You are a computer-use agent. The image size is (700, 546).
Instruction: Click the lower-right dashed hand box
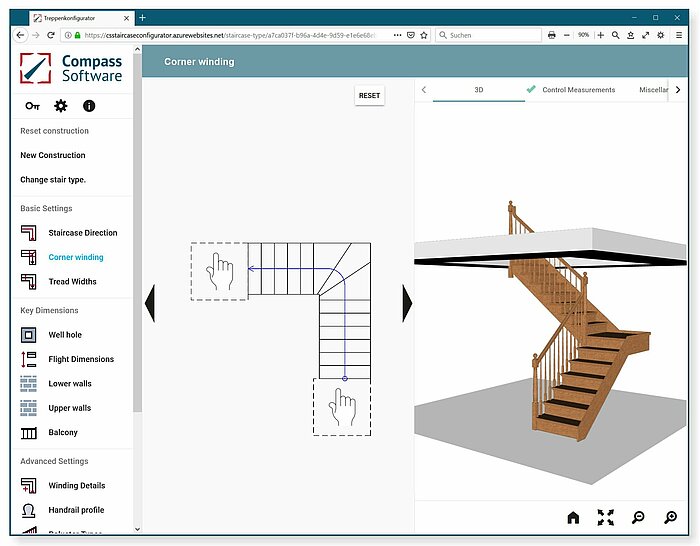tap(342, 407)
